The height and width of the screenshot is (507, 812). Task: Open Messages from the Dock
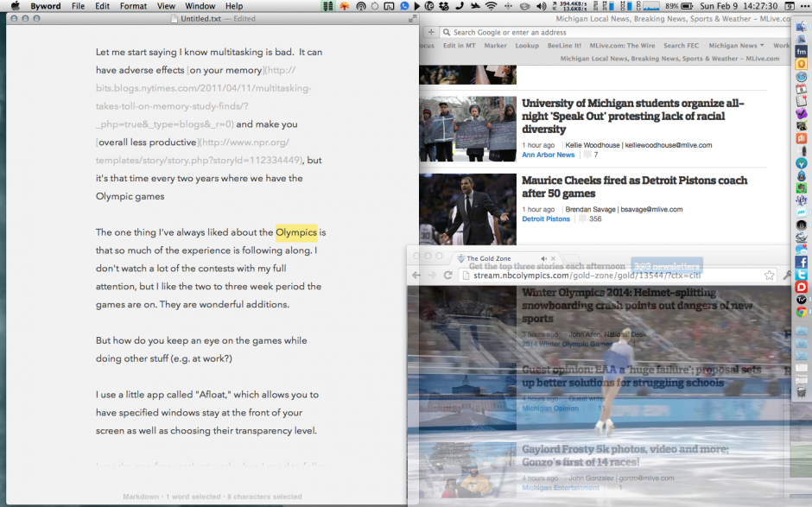(802, 250)
